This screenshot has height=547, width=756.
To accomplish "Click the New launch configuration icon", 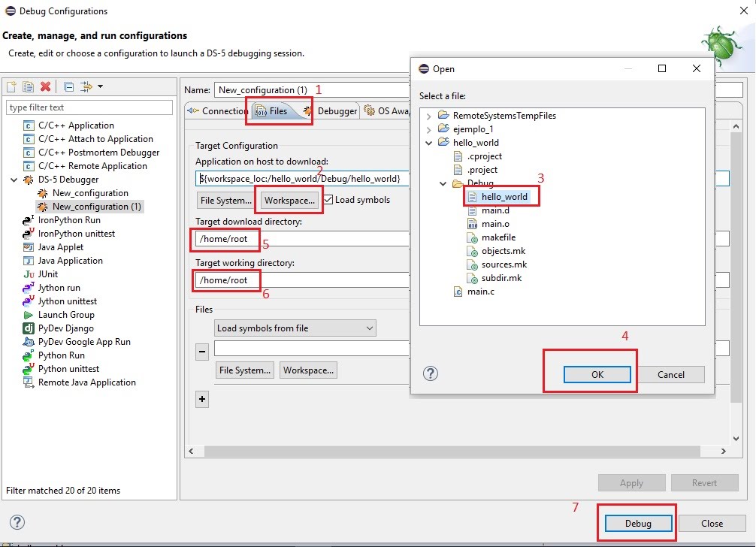I will point(11,86).
